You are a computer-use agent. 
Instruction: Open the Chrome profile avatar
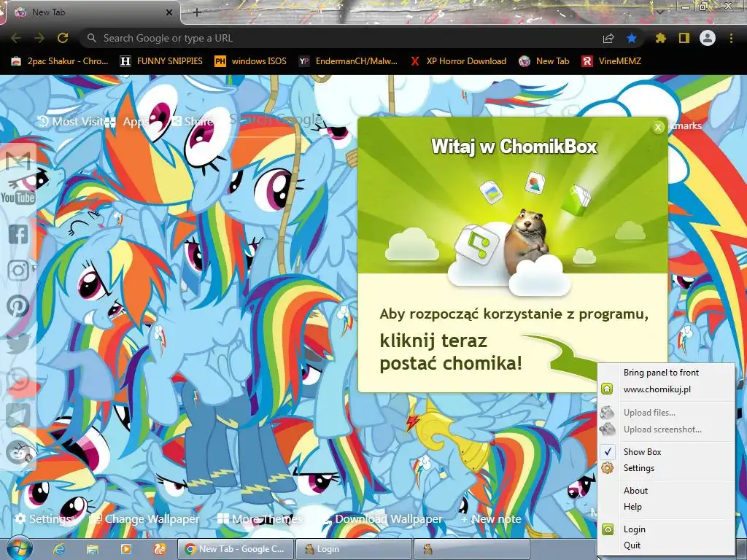[x=708, y=38]
